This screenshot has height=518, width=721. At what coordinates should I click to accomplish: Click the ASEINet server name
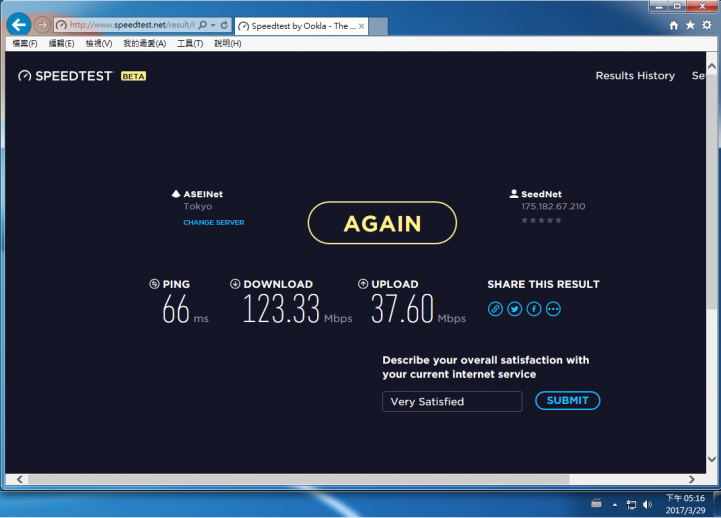203,194
